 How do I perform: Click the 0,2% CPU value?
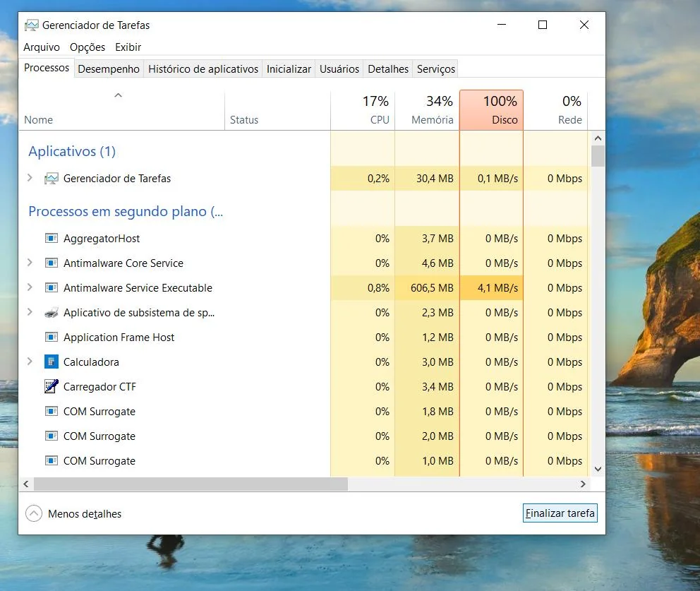[x=378, y=179]
